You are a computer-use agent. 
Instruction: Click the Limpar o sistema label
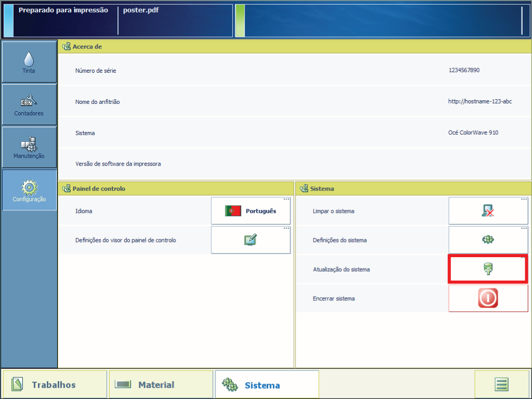point(334,211)
